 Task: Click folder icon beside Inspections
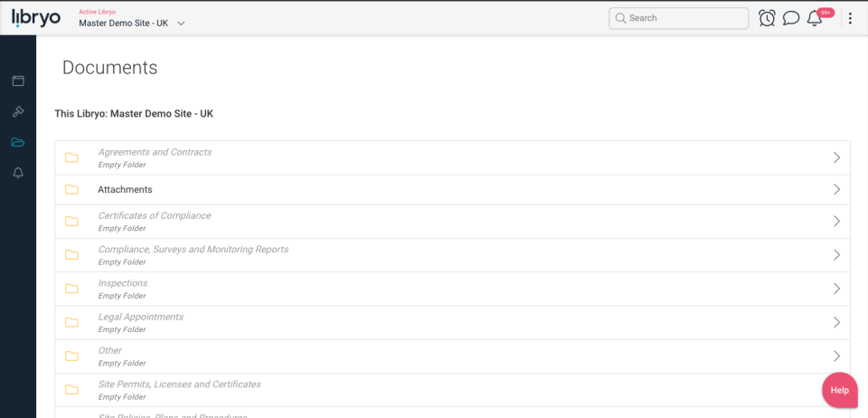pos(71,289)
